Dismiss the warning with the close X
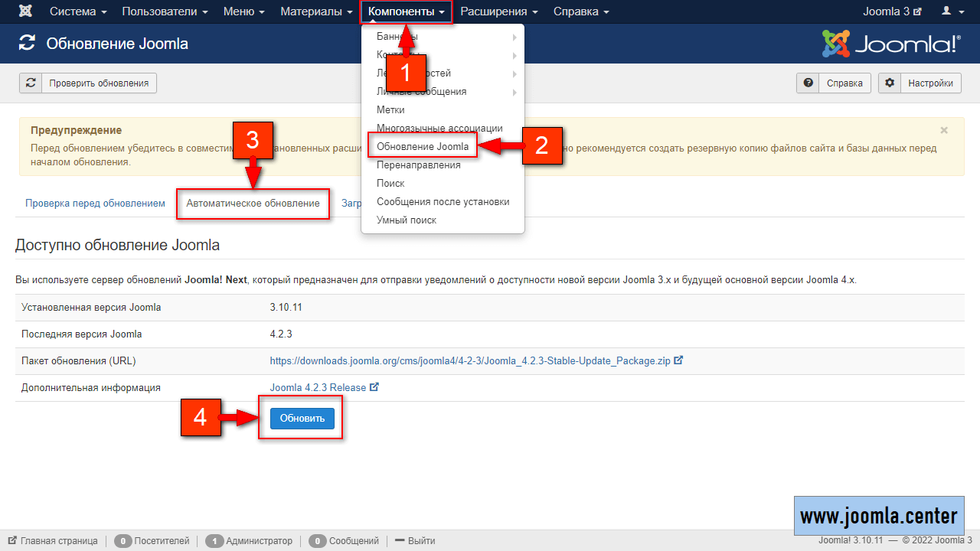 pyautogui.click(x=944, y=131)
